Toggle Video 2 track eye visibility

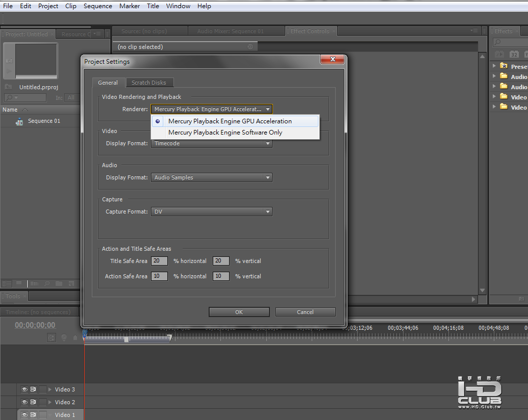tap(24, 402)
